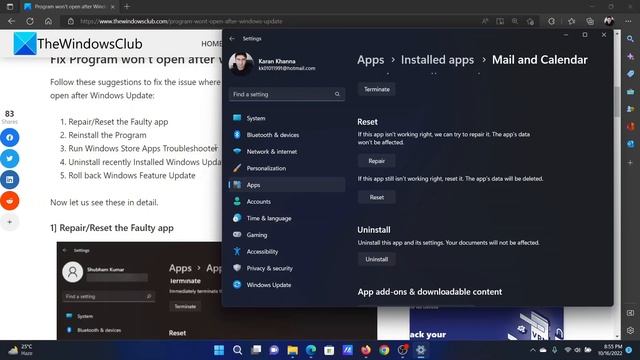The height and width of the screenshot is (360, 640).
Task: Click Terminate button in article screenshot
Action: [185, 307]
